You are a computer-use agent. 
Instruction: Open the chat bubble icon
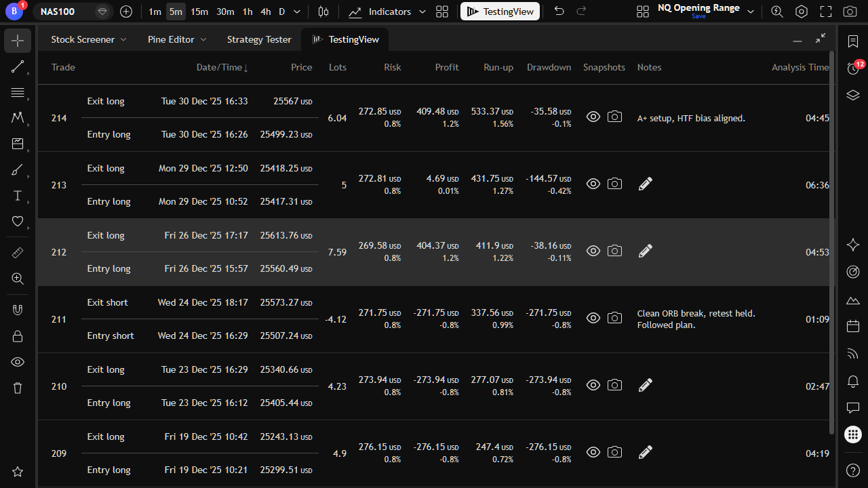point(853,408)
